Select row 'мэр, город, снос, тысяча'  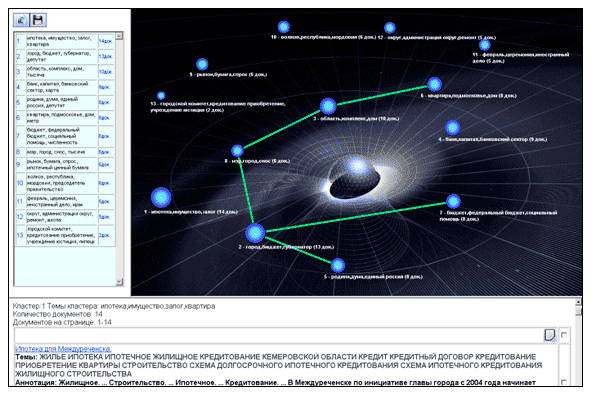click(65, 152)
